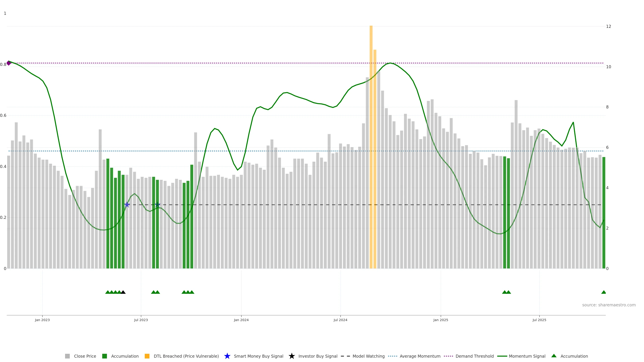Click the Jul 2025 x-axis label
The width and height of the screenshot is (644, 362).
(539, 320)
